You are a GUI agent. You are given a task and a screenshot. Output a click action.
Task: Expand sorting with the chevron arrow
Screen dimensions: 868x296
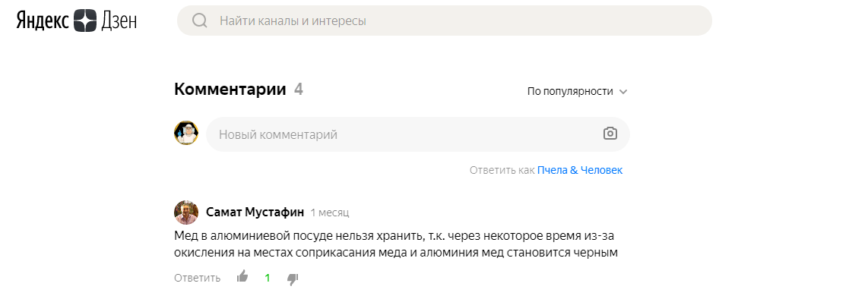coord(623,92)
